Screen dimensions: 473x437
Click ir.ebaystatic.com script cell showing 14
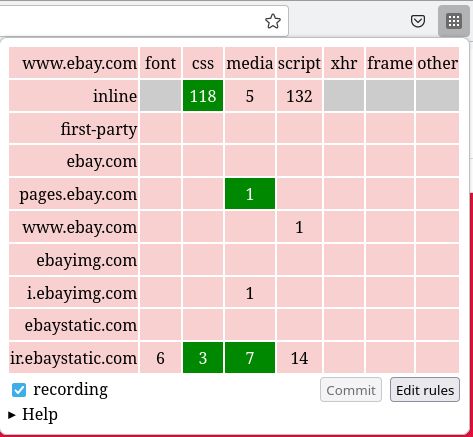coord(299,358)
